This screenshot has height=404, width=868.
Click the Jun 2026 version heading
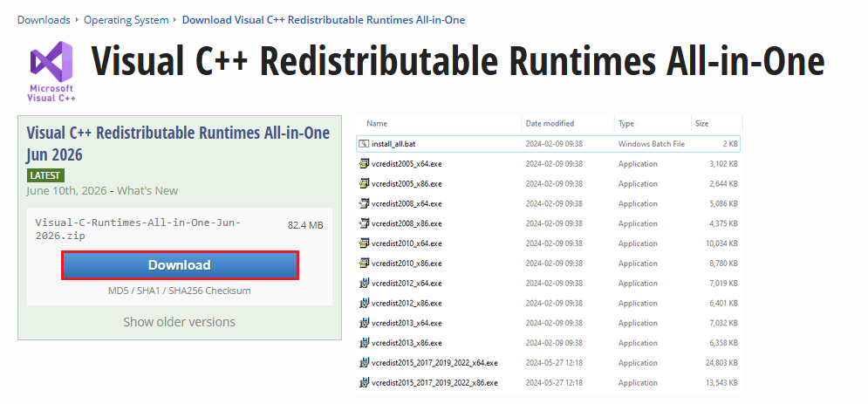(x=178, y=143)
